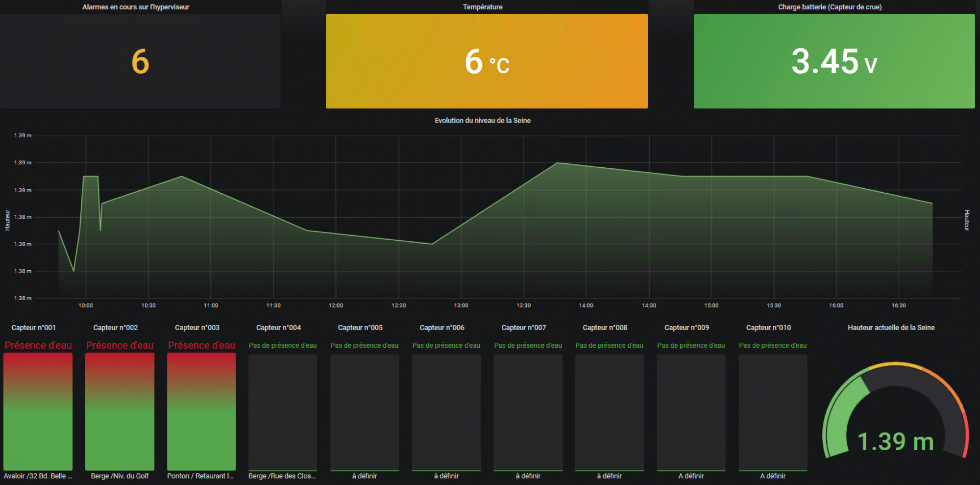Click the 'Berge /Niv. du Golf' location label
This screenshot has height=485, width=980.
pyautogui.click(x=120, y=476)
